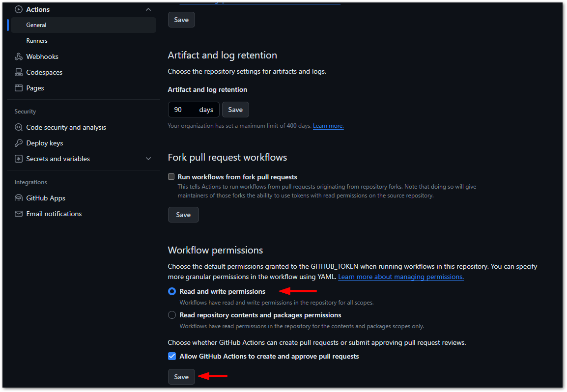Image resolution: width=567 pixels, height=392 pixels.
Task: Select Read repository contents and packages permissions
Action: click(172, 315)
